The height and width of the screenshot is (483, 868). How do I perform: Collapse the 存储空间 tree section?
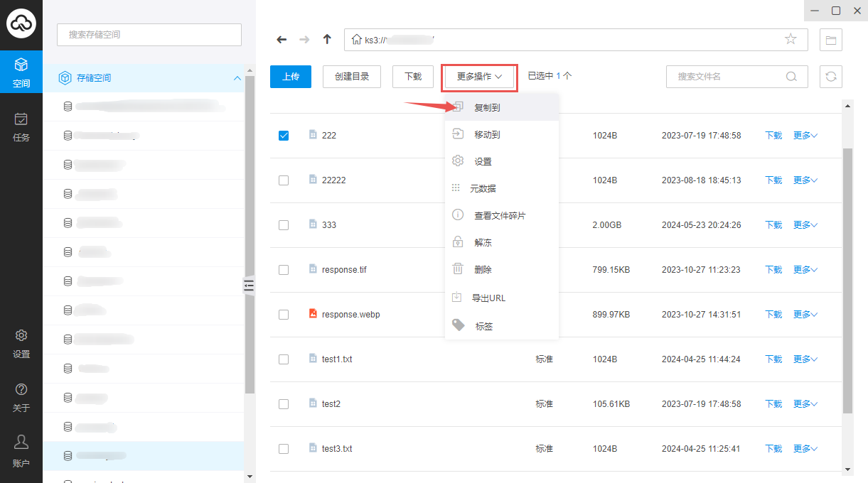(x=237, y=78)
